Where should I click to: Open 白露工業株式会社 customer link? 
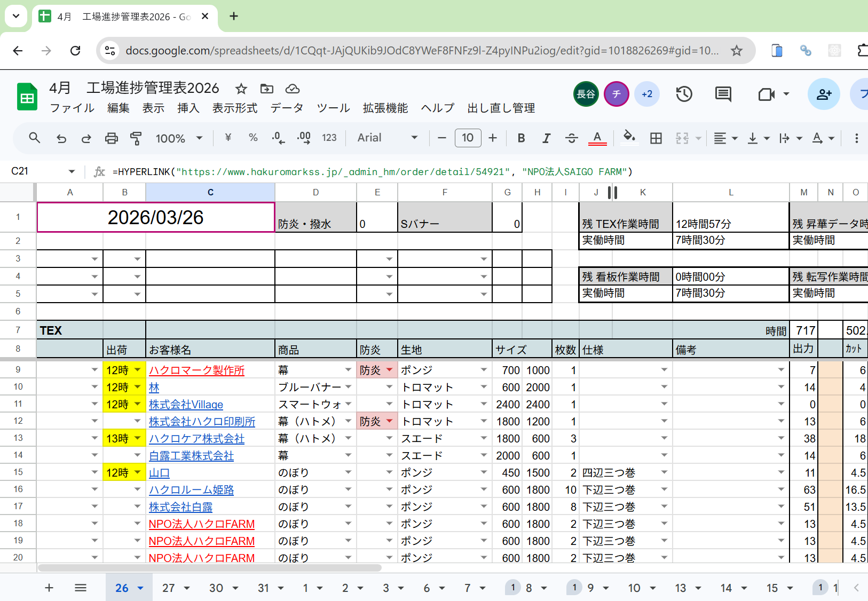(x=191, y=455)
